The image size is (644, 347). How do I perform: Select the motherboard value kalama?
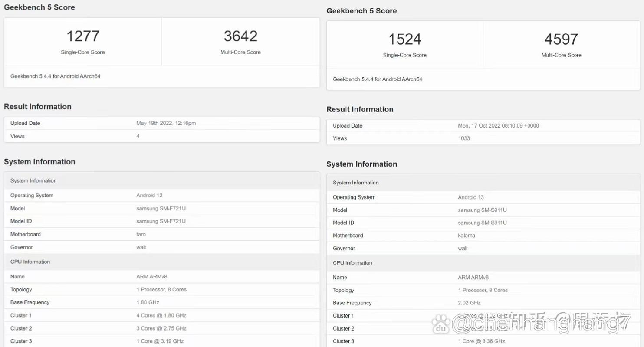pos(467,236)
